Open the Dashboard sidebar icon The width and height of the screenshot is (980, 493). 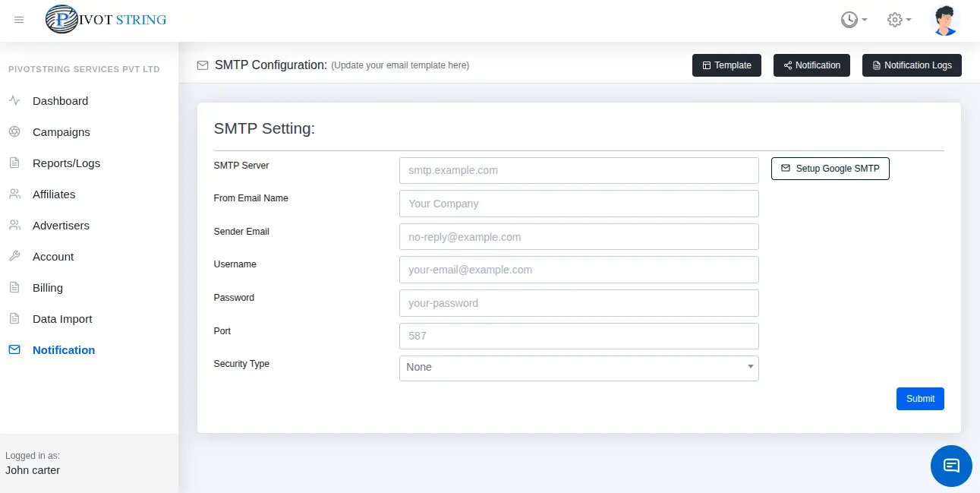pos(14,100)
